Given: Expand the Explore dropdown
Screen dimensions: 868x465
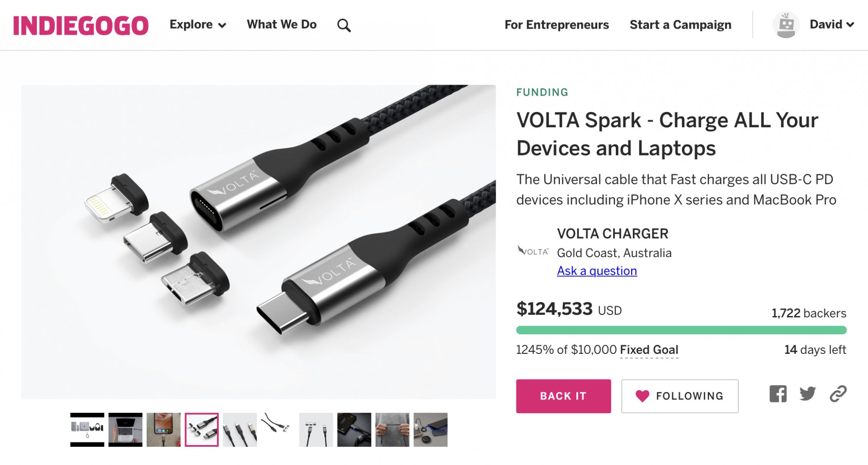Looking at the screenshot, I should tap(197, 25).
